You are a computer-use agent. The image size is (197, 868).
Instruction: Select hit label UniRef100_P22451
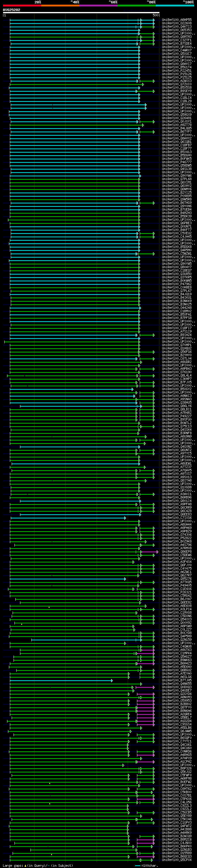tap(177, 71)
